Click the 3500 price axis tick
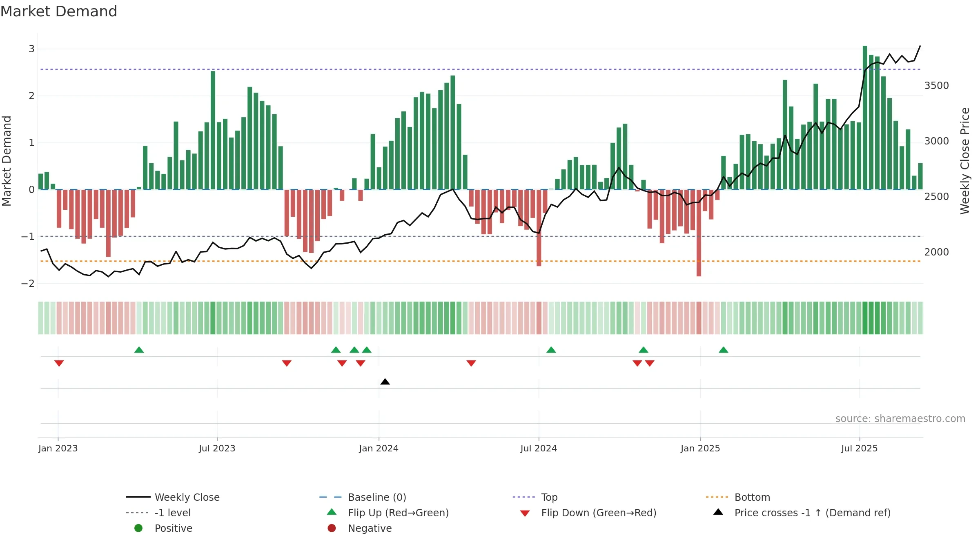The width and height of the screenshot is (980, 551). click(937, 86)
